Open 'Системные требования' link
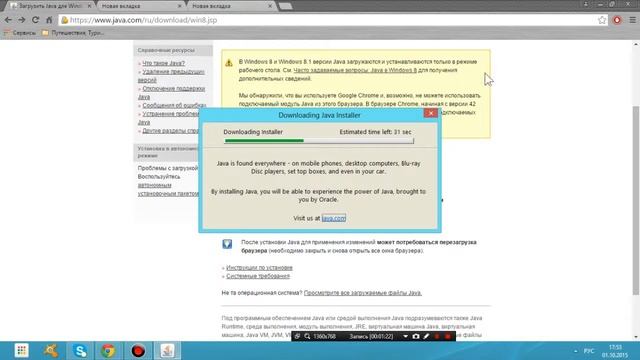 pos(258,276)
